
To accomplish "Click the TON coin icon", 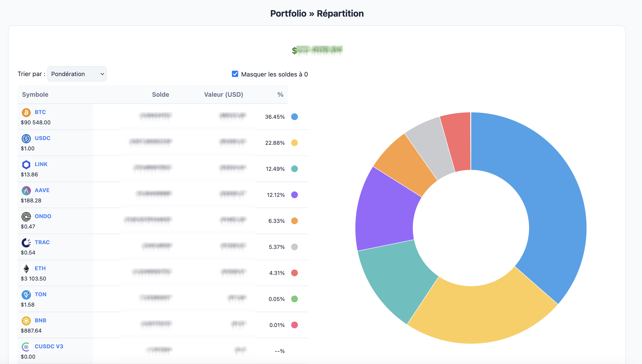I will [x=26, y=295].
